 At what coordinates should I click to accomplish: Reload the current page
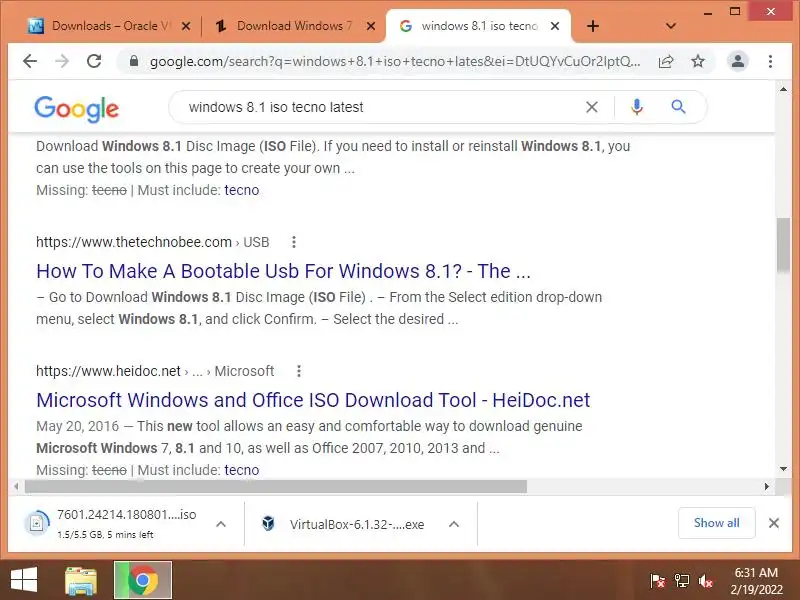tap(94, 62)
